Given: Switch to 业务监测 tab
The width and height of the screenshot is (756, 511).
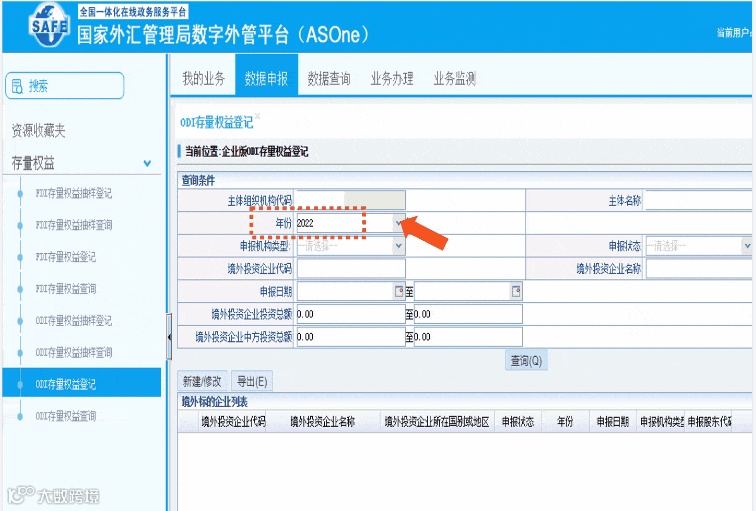Looking at the screenshot, I should click(x=454, y=78).
